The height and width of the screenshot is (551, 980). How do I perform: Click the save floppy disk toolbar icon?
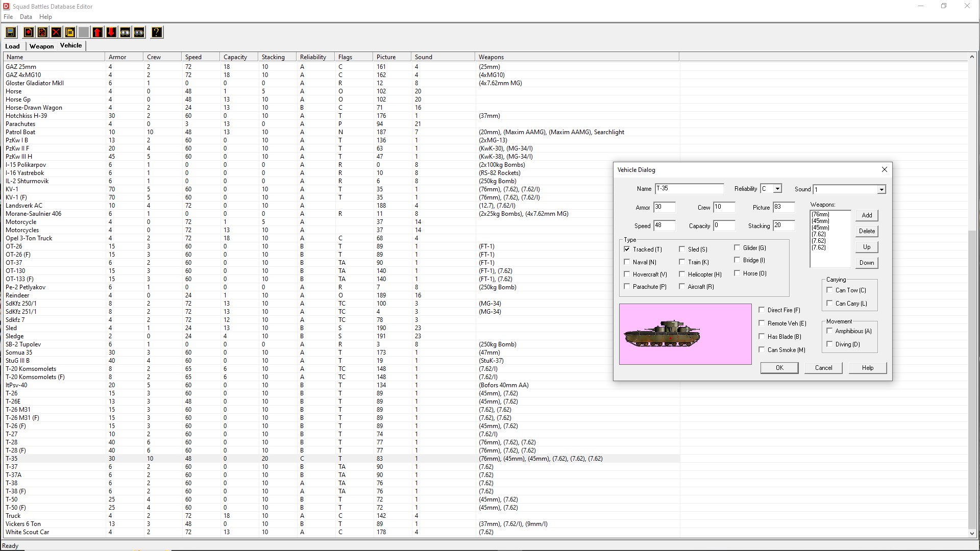coord(11,32)
